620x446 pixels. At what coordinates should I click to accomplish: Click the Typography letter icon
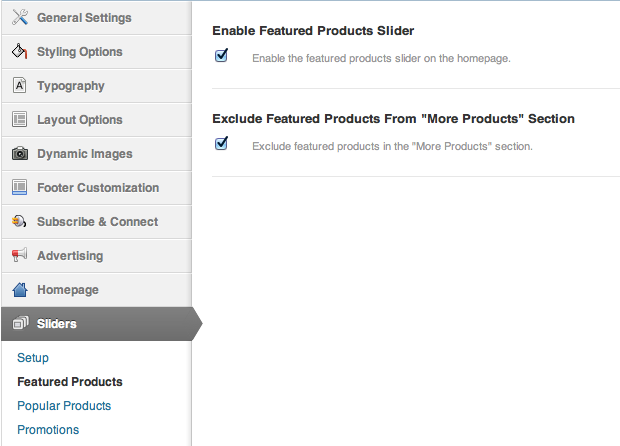[19, 86]
